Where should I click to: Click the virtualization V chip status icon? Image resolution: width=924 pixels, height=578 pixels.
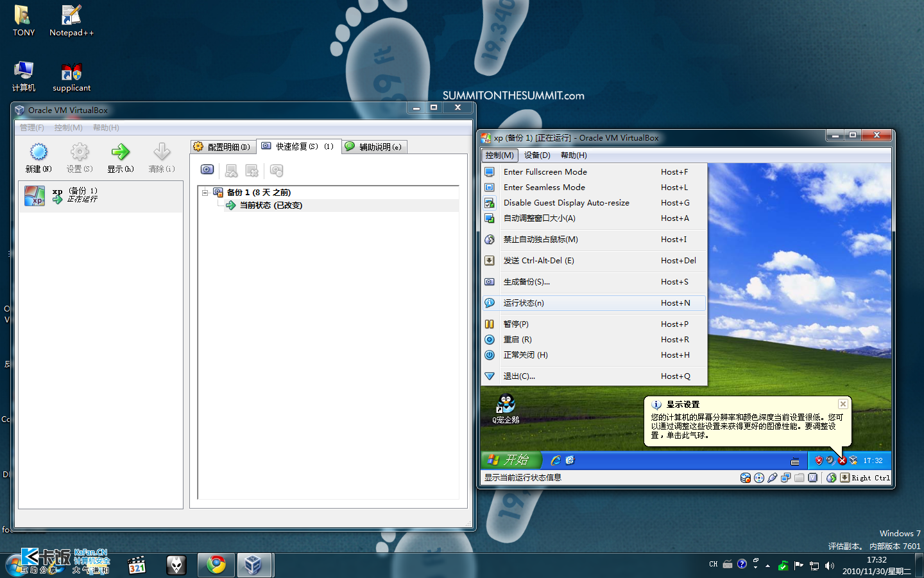pos(813,478)
